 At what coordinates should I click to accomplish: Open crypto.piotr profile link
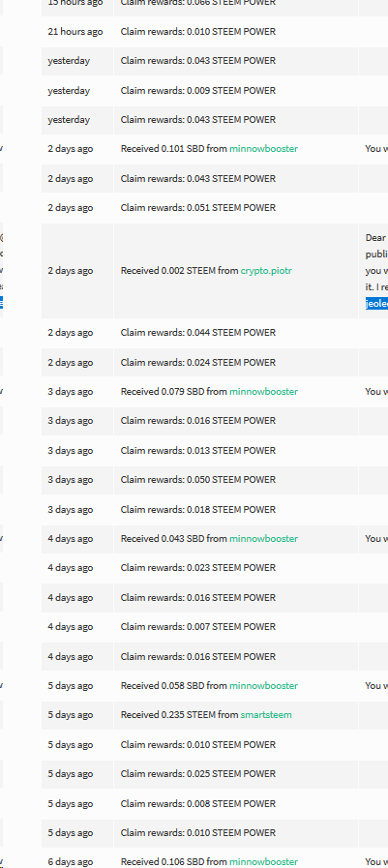266,271
